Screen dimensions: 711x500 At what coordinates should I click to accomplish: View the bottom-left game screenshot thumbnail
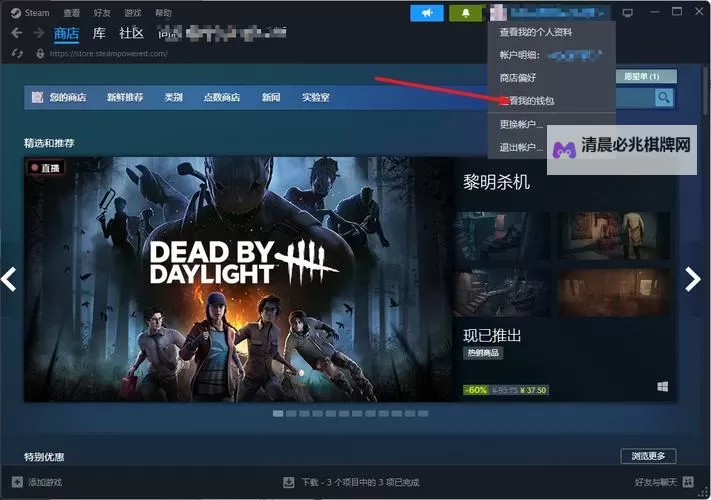[x=502, y=292]
